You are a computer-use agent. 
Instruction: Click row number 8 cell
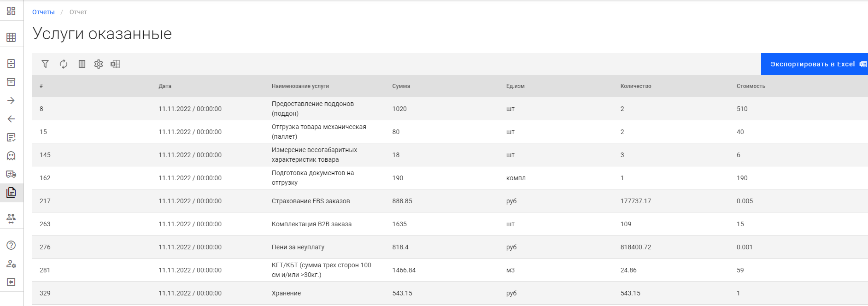coord(41,109)
